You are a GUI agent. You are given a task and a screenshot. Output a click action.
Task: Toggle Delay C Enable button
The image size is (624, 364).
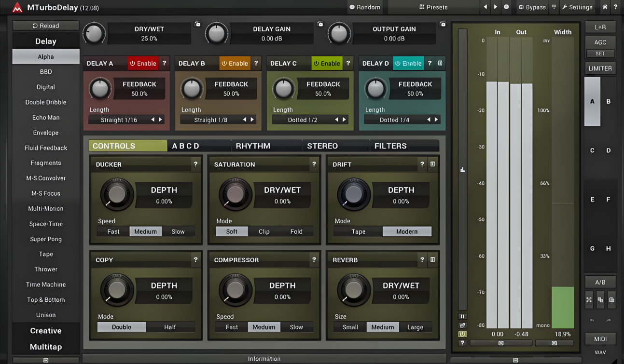tap(327, 63)
